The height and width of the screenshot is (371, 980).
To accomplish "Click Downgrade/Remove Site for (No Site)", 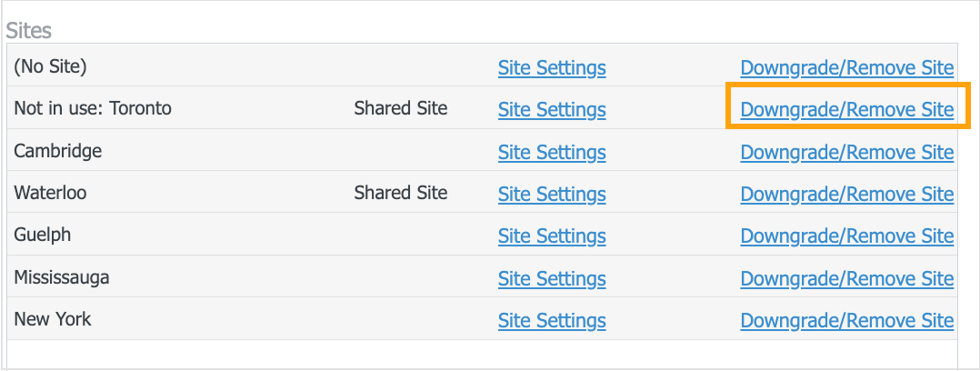I will (x=846, y=68).
